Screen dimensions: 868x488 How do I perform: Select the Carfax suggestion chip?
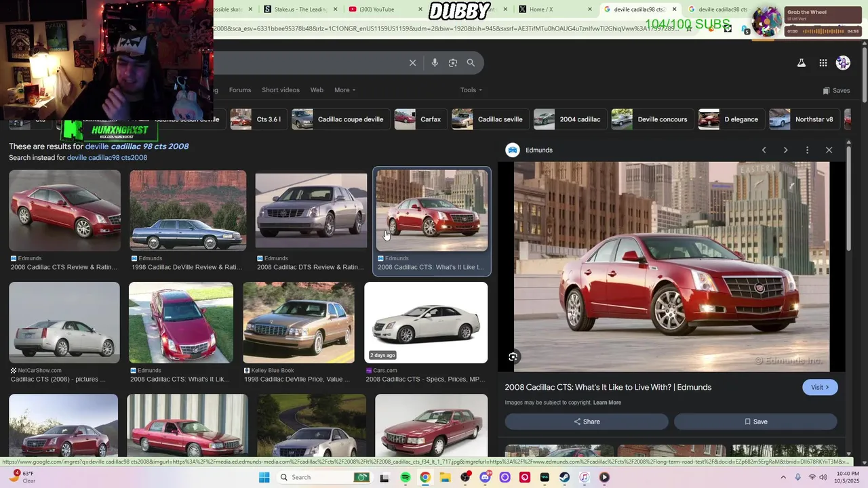[420, 119]
